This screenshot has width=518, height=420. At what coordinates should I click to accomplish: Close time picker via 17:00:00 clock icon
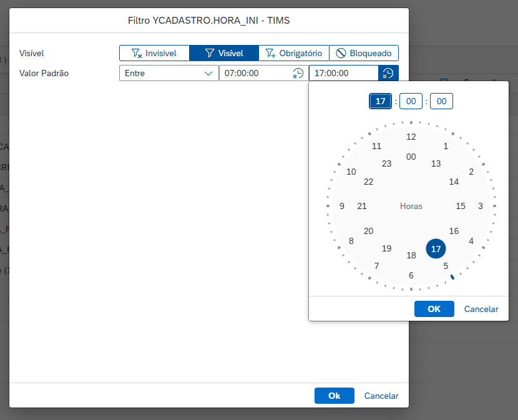pyautogui.click(x=388, y=73)
